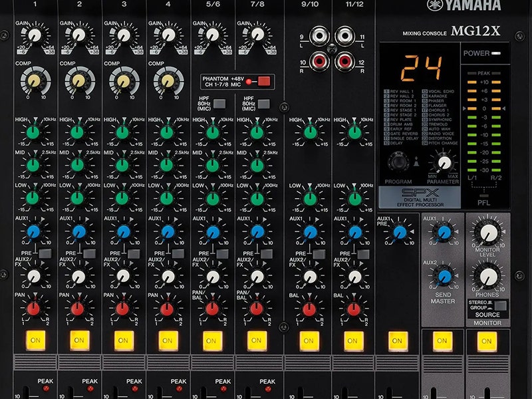
Task: Toggle the PHANTOM +48V red switch
Action: pyautogui.click(x=264, y=81)
